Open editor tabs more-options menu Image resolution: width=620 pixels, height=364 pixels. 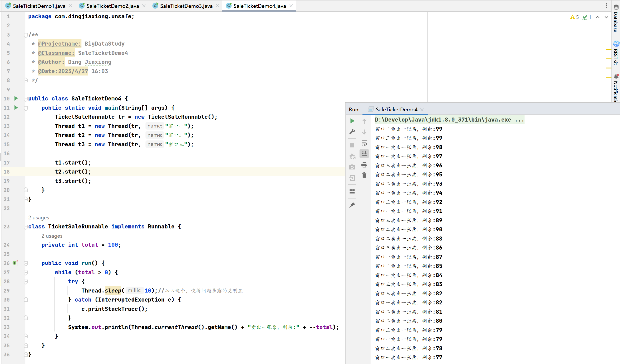606,6
